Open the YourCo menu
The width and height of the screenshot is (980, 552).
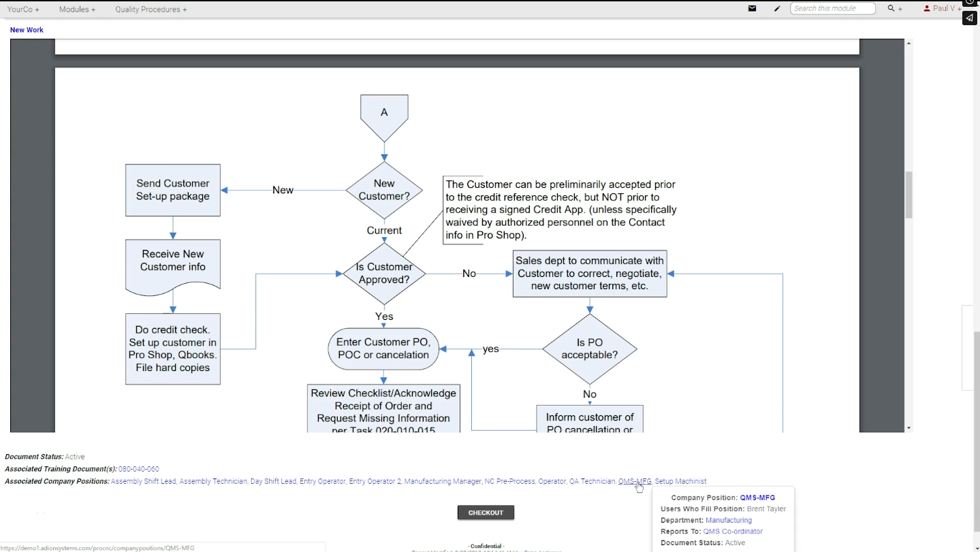click(x=23, y=10)
